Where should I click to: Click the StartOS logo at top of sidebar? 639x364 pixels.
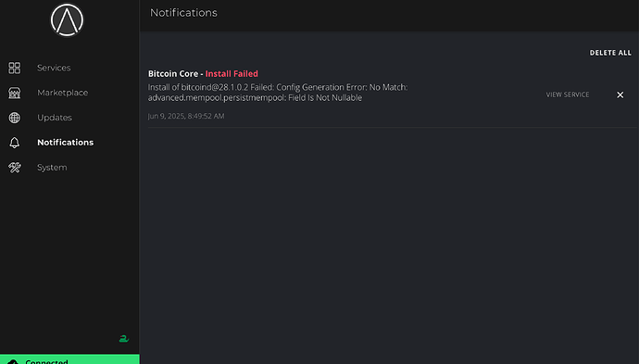[67, 20]
